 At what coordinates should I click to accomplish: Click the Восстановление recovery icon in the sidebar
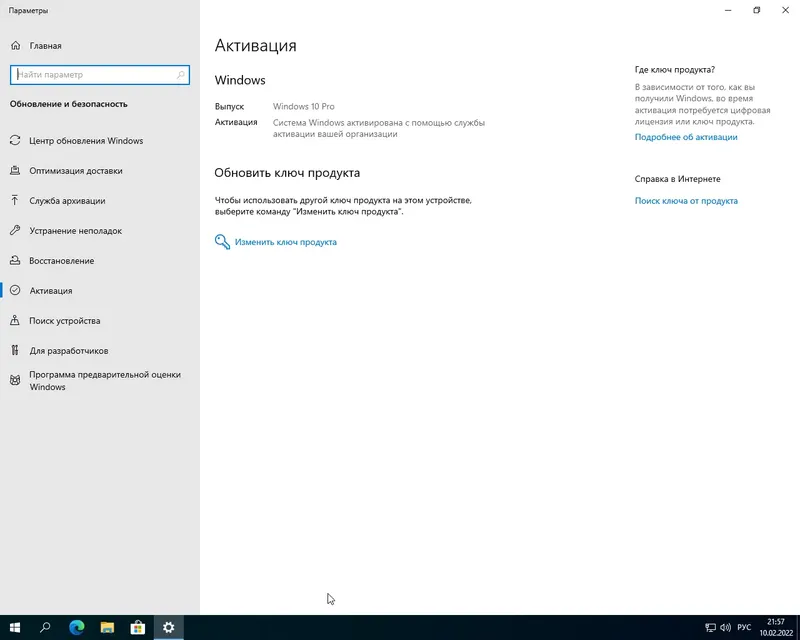(x=15, y=261)
